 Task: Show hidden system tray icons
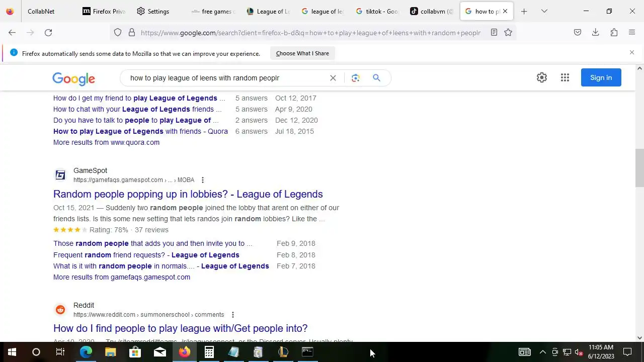pos(542,352)
